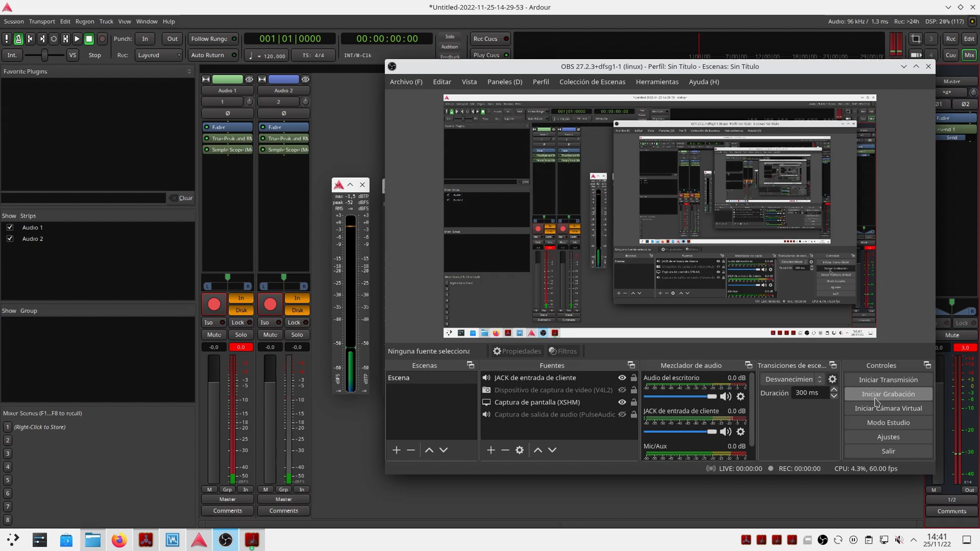Click the MIDI panic exclamation icon
Image resolution: width=980 pixels, height=551 pixels.
tap(7, 39)
